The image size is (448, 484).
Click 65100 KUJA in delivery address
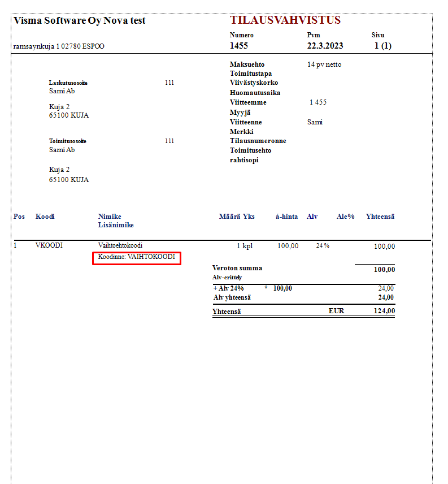coord(69,180)
